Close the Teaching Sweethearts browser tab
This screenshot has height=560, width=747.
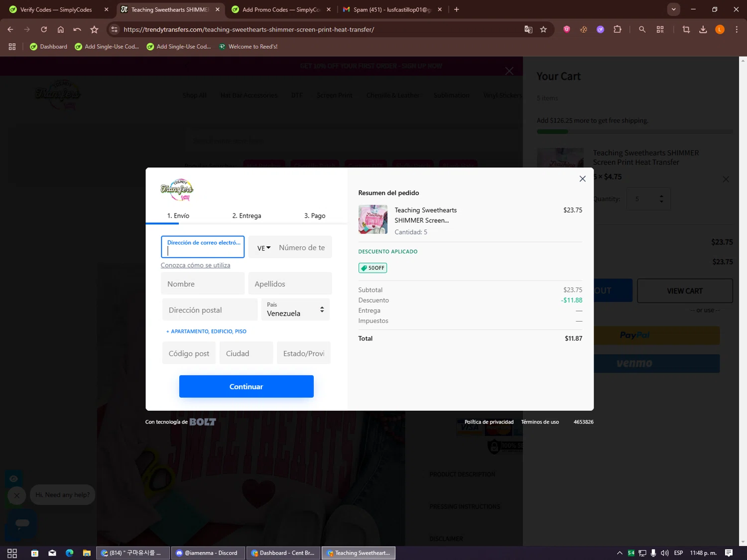coord(218,9)
